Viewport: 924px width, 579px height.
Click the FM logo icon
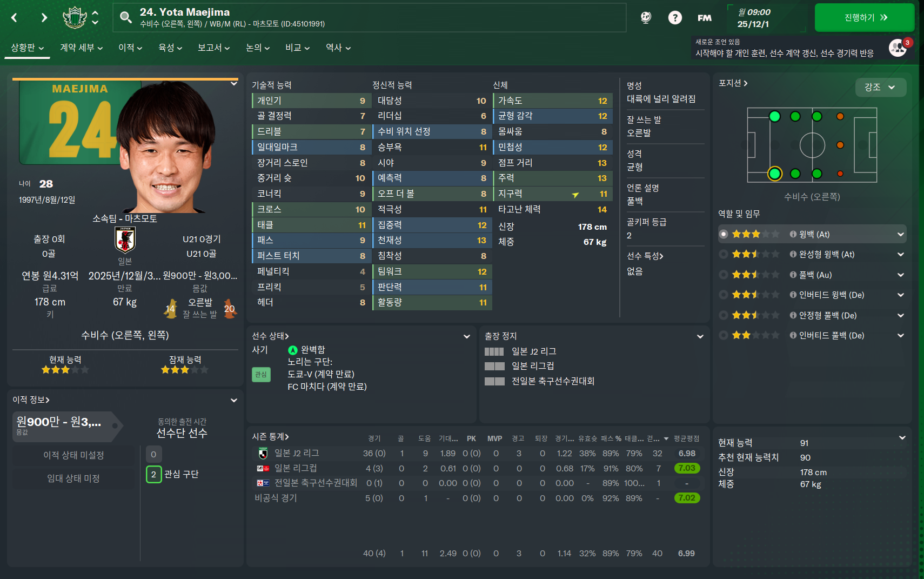click(x=705, y=18)
